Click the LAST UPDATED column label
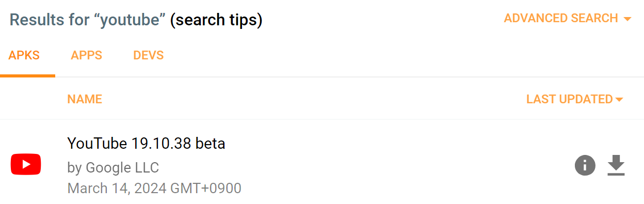Image resolution: width=644 pixels, height=204 pixels. [569, 99]
